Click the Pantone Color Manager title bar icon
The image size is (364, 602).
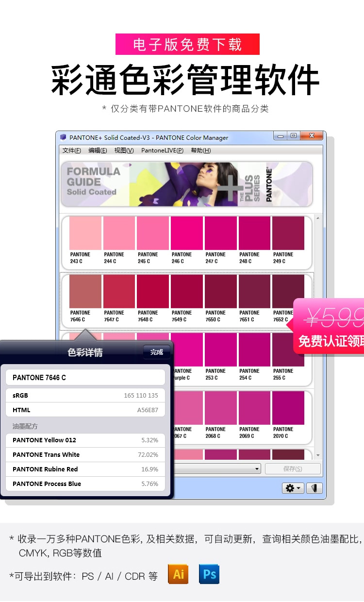pyautogui.click(x=63, y=137)
